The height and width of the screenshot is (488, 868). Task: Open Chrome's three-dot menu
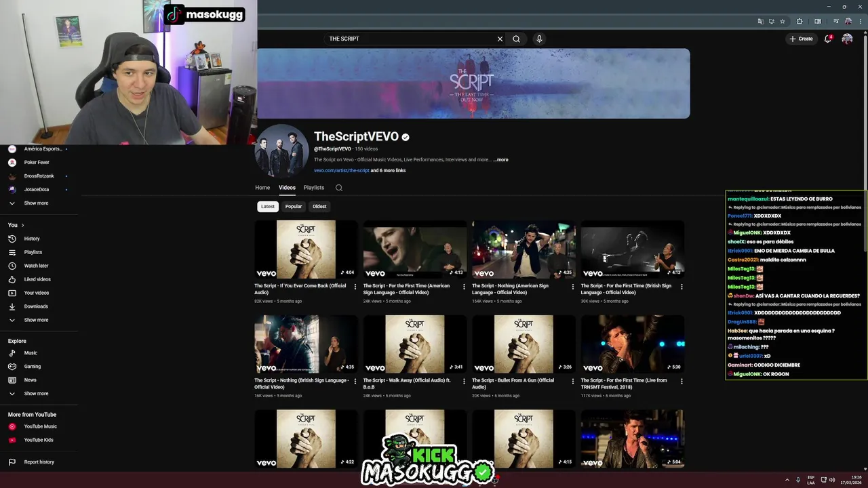coord(859,21)
